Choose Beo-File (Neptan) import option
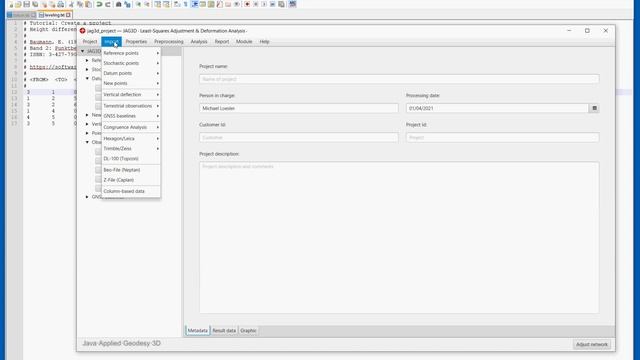Image resolution: width=640 pixels, height=360 pixels. pyautogui.click(x=131, y=170)
